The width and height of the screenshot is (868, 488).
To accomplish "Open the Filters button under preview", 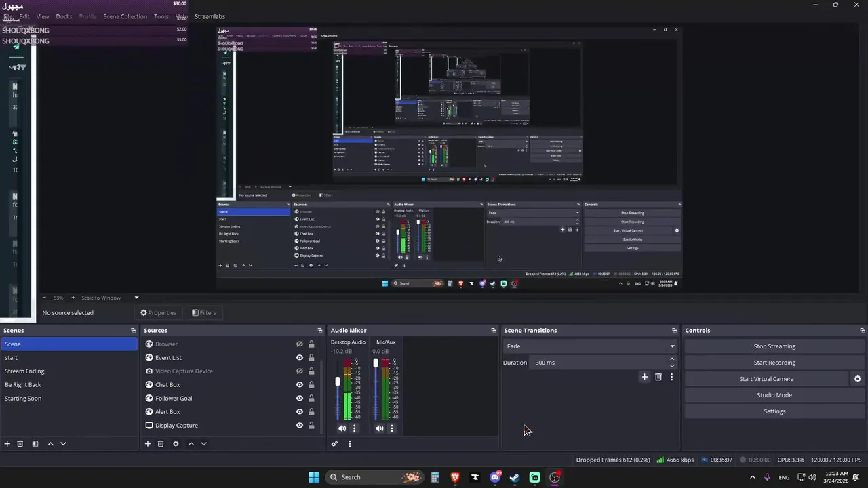I will 204,313.
